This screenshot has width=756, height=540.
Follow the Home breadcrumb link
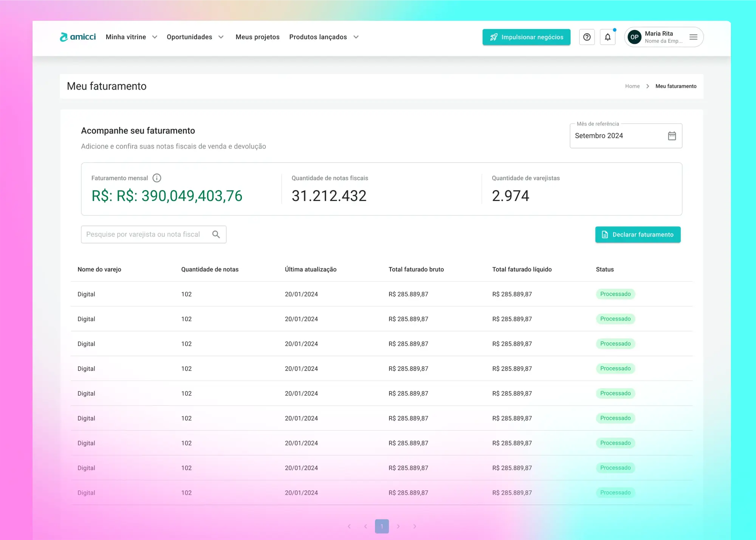pos(632,86)
